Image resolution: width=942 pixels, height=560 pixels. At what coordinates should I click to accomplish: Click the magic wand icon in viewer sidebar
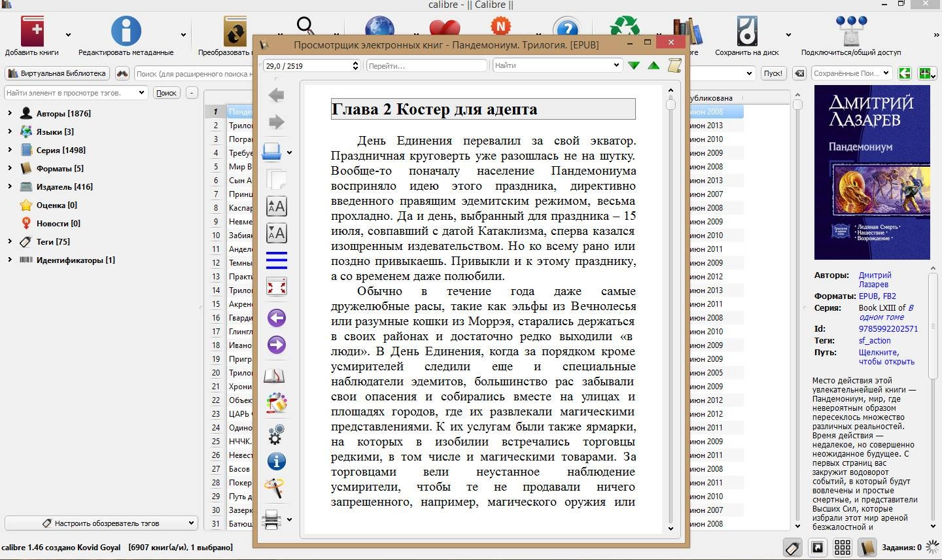[273, 488]
